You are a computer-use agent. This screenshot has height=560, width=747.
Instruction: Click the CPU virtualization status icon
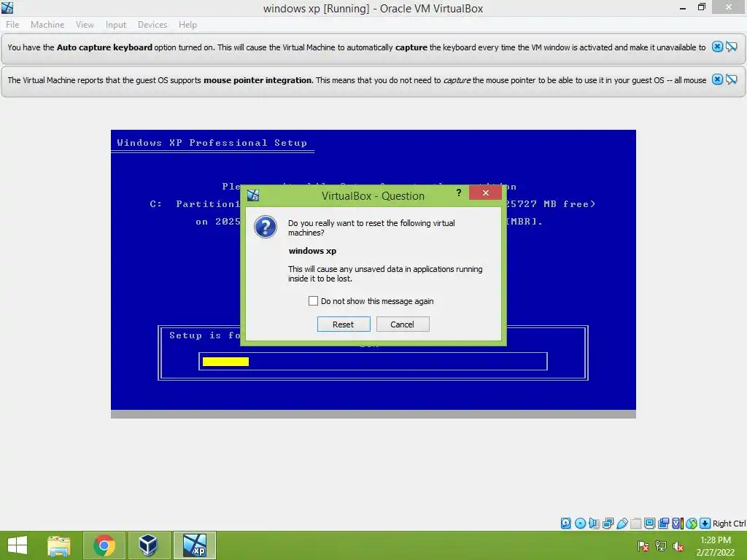coord(677,524)
